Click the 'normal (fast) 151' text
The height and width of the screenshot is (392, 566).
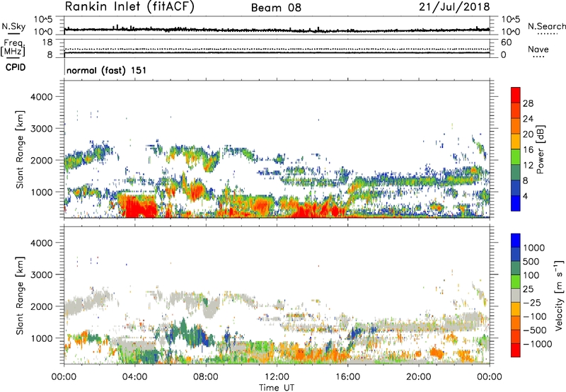tap(107, 70)
